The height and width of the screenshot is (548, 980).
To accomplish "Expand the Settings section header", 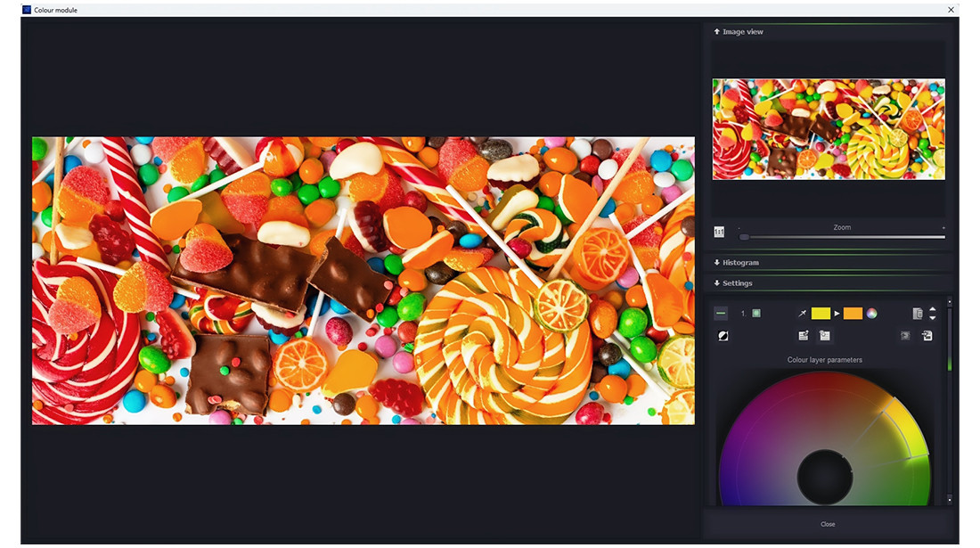I will point(733,283).
